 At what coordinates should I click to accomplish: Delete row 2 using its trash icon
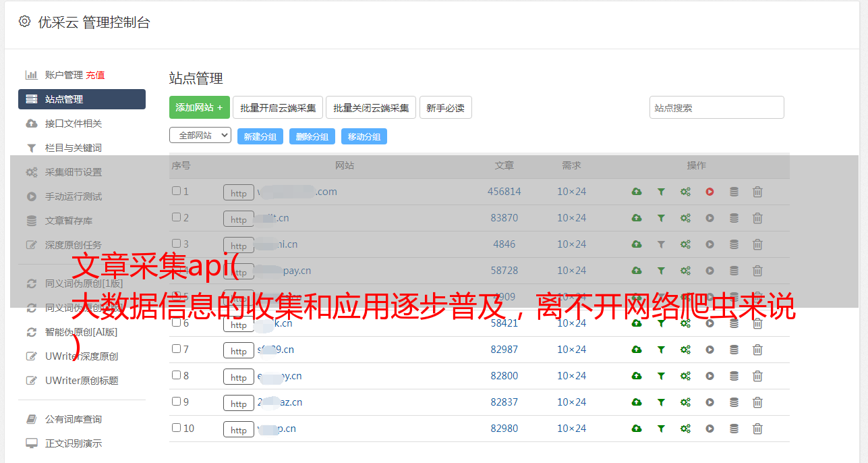coord(757,218)
